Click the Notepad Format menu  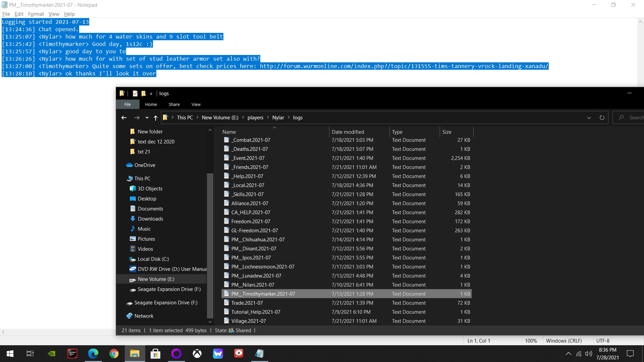coord(35,14)
